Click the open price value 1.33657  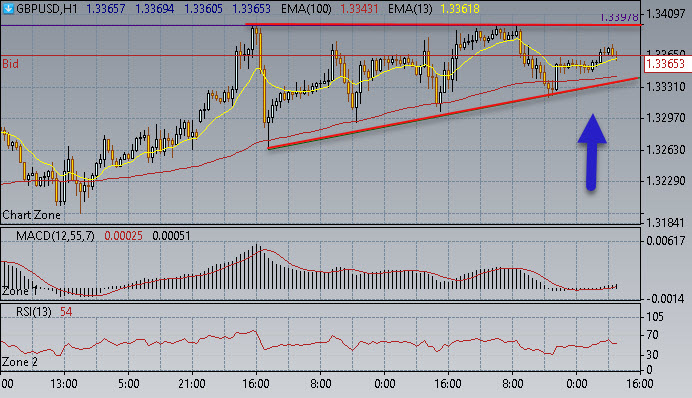(x=105, y=9)
